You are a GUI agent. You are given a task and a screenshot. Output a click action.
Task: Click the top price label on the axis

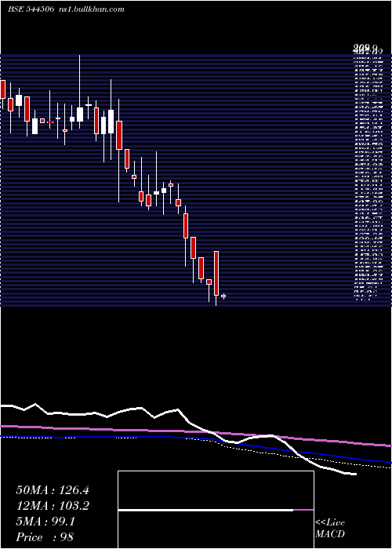[x=365, y=47]
